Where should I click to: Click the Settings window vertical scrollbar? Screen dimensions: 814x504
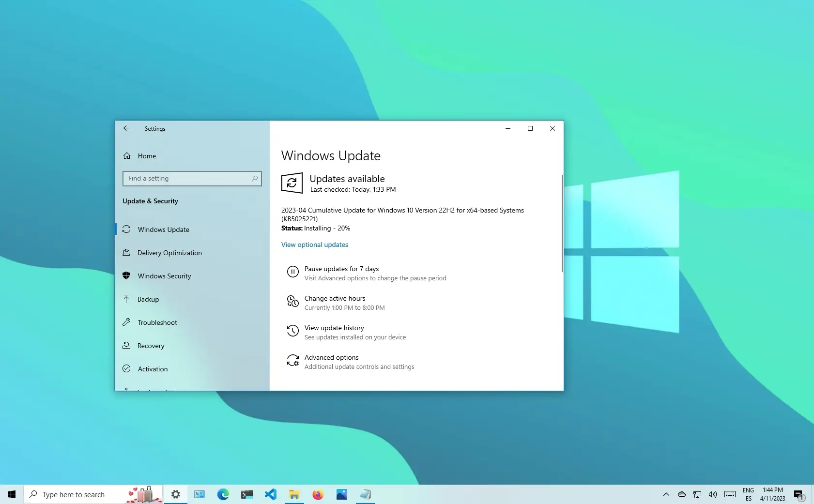point(562,223)
